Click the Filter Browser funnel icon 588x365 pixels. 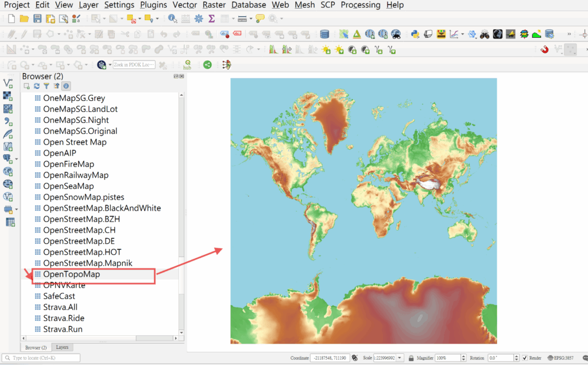(x=47, y=86)
